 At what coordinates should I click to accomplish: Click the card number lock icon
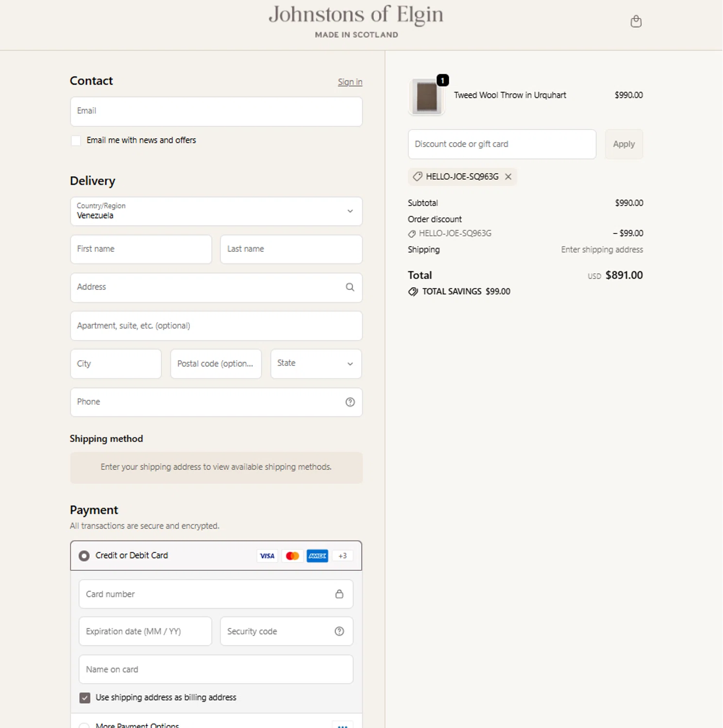(x=339, y=594)
